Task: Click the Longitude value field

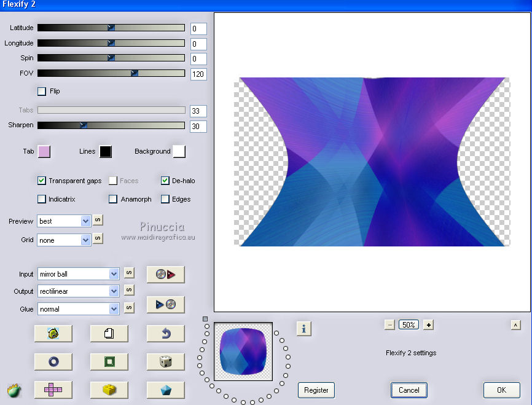Action: tap(198, 44)
